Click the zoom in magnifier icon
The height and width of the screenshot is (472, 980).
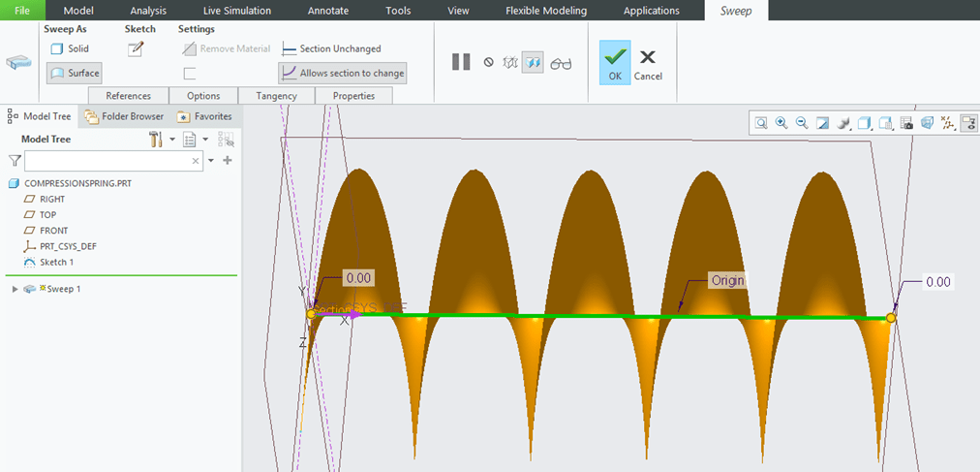tap(781, 123)
